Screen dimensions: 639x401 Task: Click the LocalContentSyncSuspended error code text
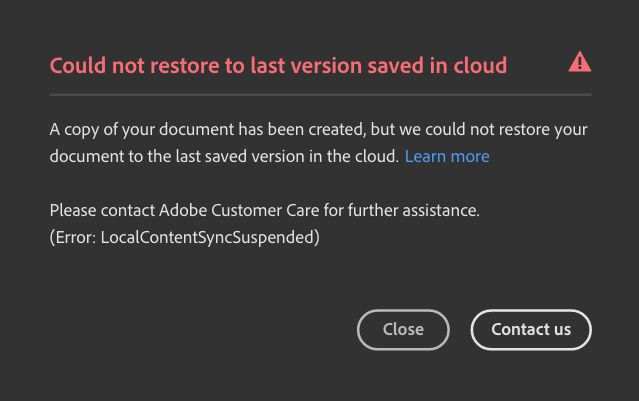209,237
